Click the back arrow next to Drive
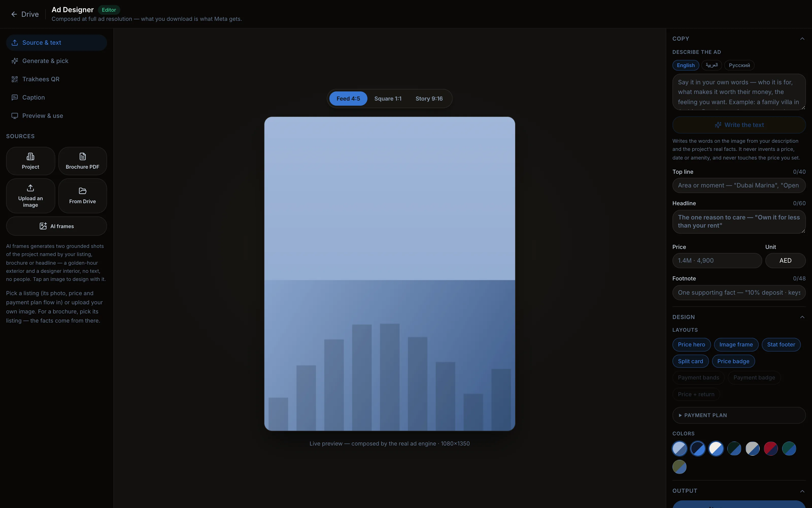This screenshot has height=508, width=812. (x=14, y=14)
